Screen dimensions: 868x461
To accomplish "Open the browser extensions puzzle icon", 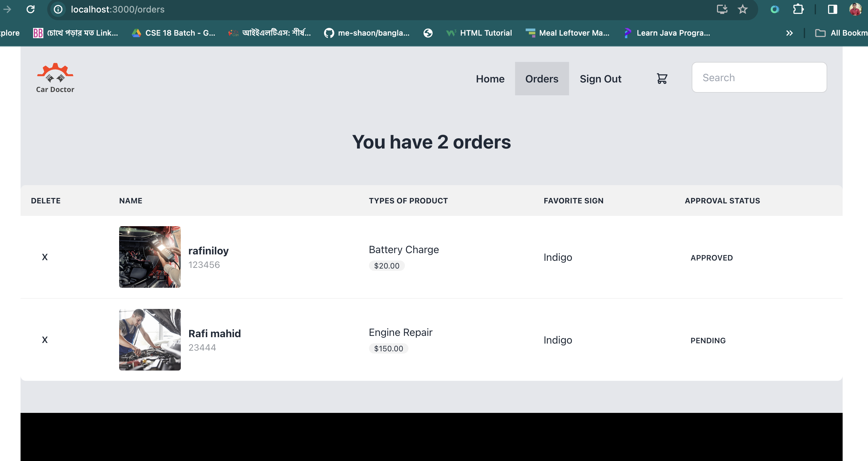I will point(799,9).
